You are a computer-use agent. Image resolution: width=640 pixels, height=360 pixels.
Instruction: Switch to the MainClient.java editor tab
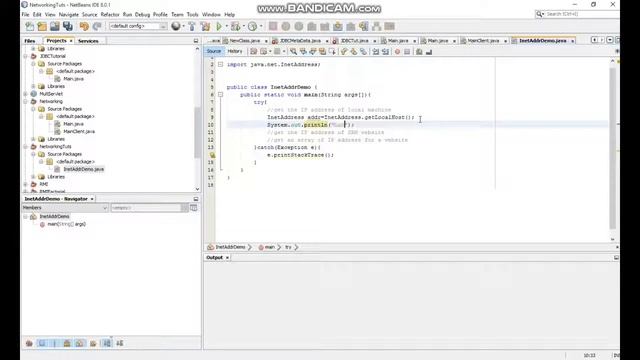(483, 41)
